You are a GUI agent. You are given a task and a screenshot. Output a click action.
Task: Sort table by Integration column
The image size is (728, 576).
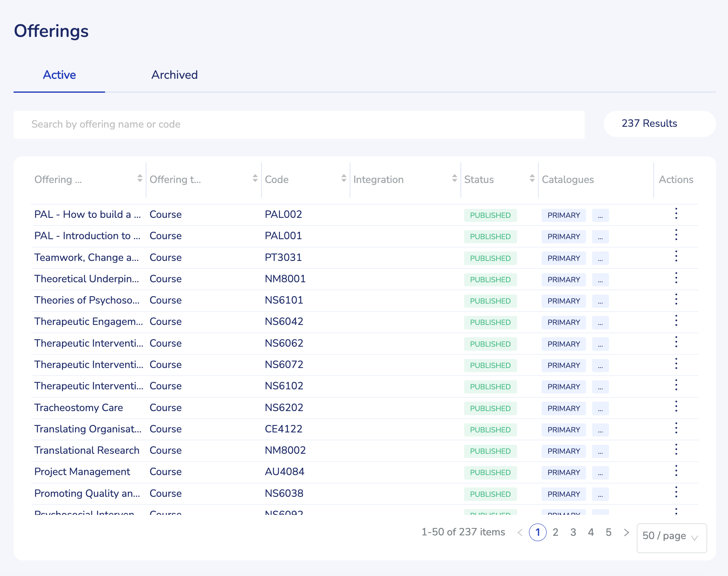(x=454, y=178)
